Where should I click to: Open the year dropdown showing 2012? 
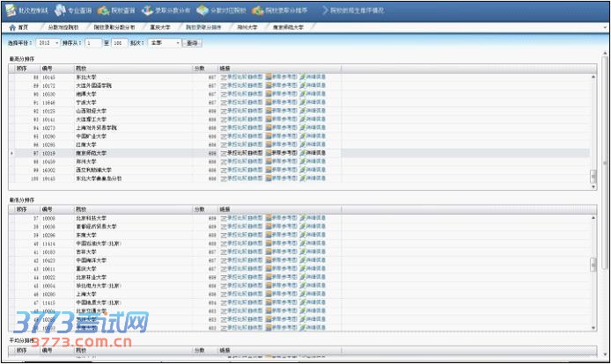[x=49, y=42]
